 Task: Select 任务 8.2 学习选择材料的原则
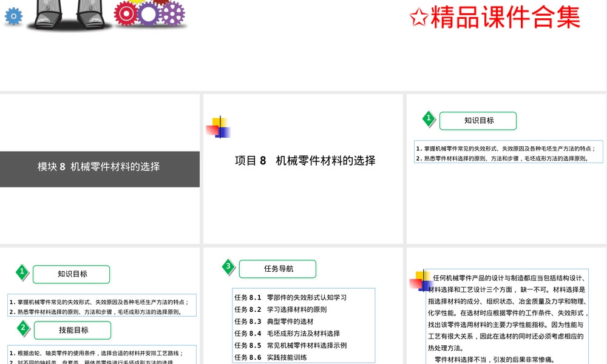pyautogui.click(x=280, y=309)
